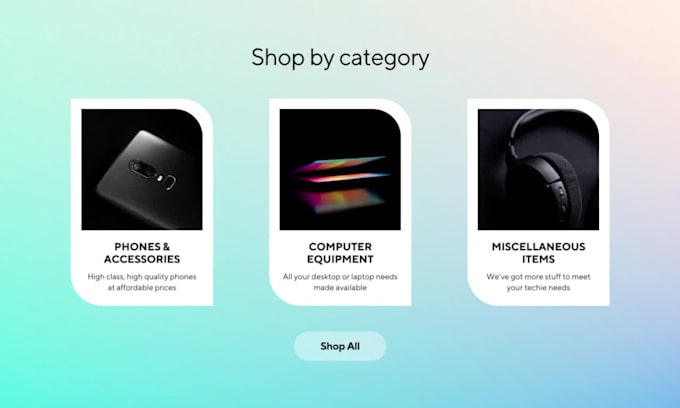Open the black headphones product image
Viewport: 680px width, 408px height.
(x=538, y=170)
